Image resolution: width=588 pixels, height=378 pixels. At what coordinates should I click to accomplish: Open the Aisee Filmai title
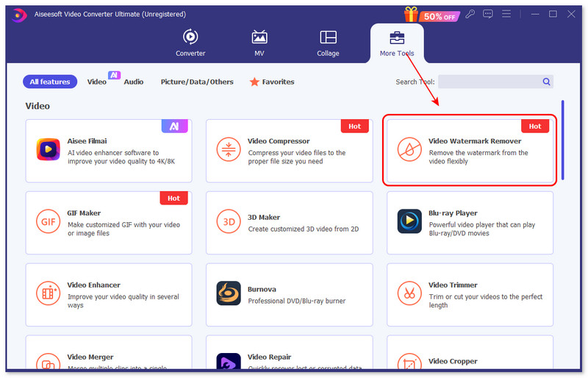[x=87, y=141]
